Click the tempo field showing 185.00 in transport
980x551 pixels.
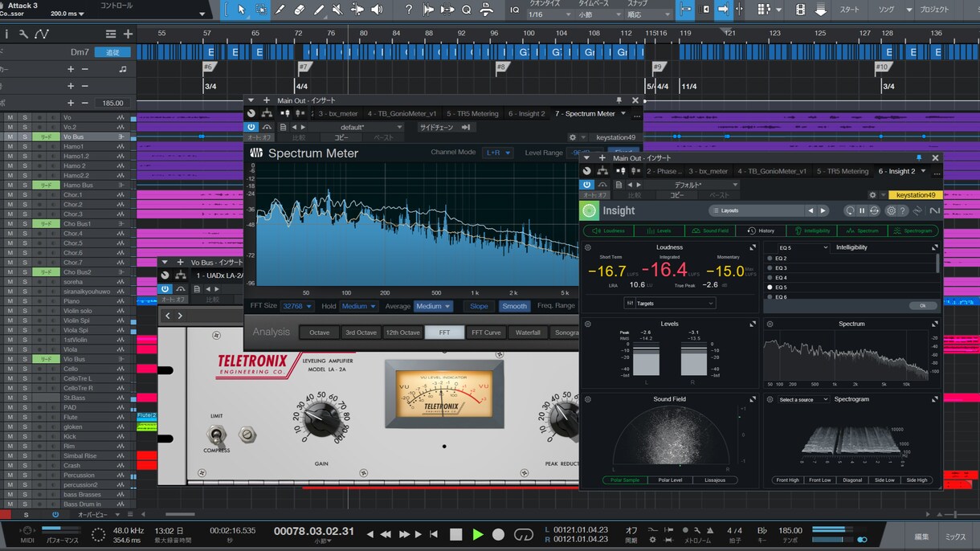coord(790,531)
